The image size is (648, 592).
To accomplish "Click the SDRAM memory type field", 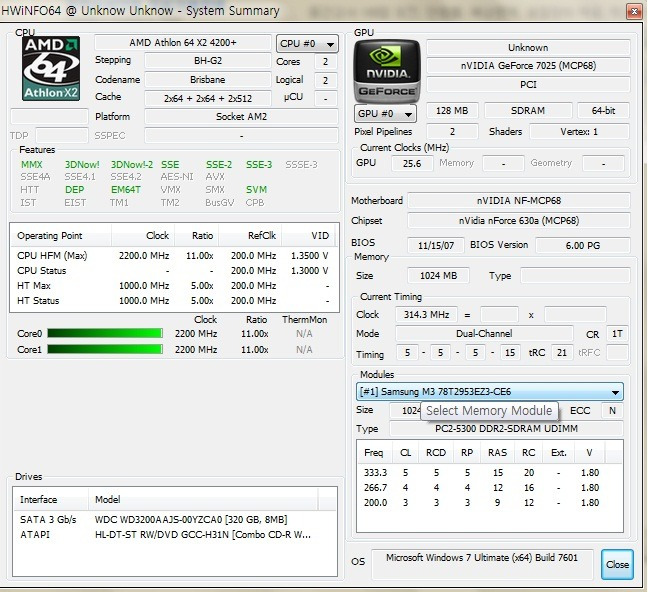I will (528, 110).
